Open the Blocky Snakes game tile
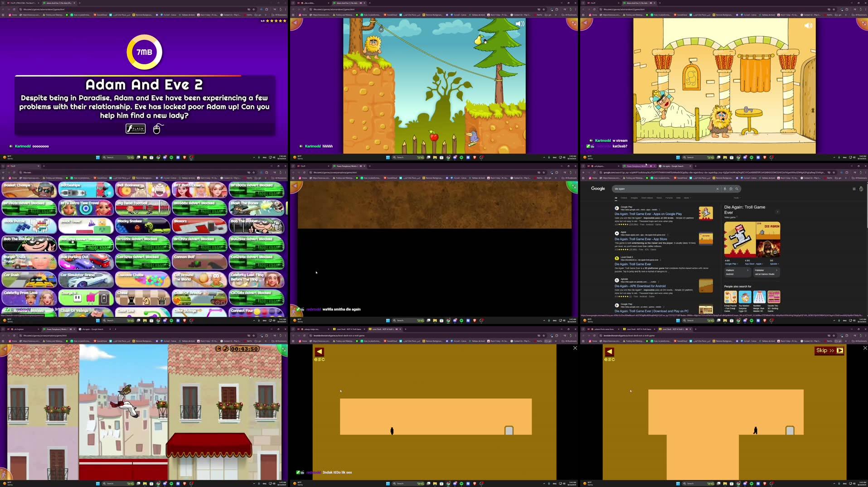The image size is (868, 487). [143, 226]
